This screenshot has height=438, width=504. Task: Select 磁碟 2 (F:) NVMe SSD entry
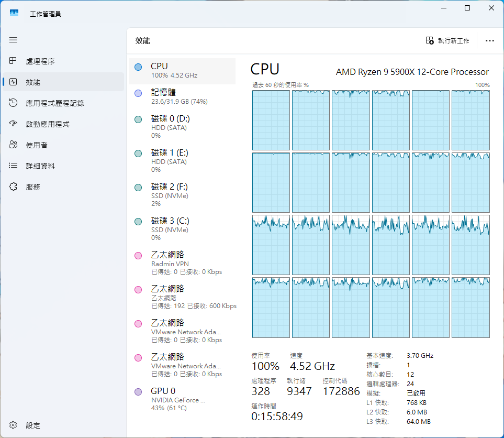click(x=182, y=195)
